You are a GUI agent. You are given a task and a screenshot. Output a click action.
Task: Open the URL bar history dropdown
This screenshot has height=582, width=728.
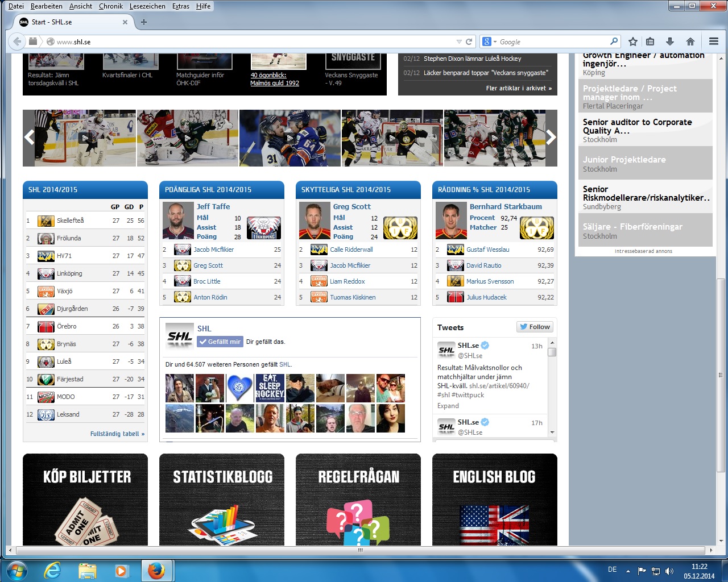[x=459, y=41]
